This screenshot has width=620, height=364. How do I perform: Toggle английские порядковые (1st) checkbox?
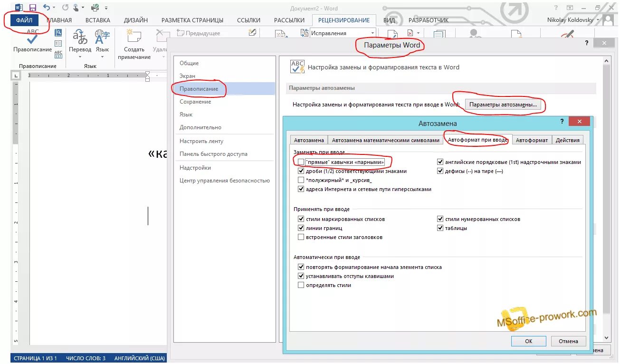point(440,162)
